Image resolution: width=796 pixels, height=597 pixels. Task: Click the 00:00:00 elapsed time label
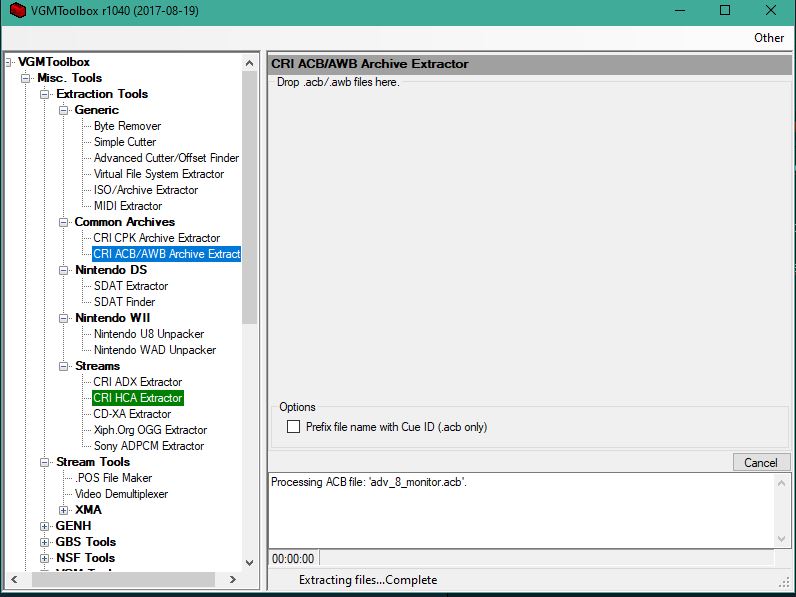[293, 559]
